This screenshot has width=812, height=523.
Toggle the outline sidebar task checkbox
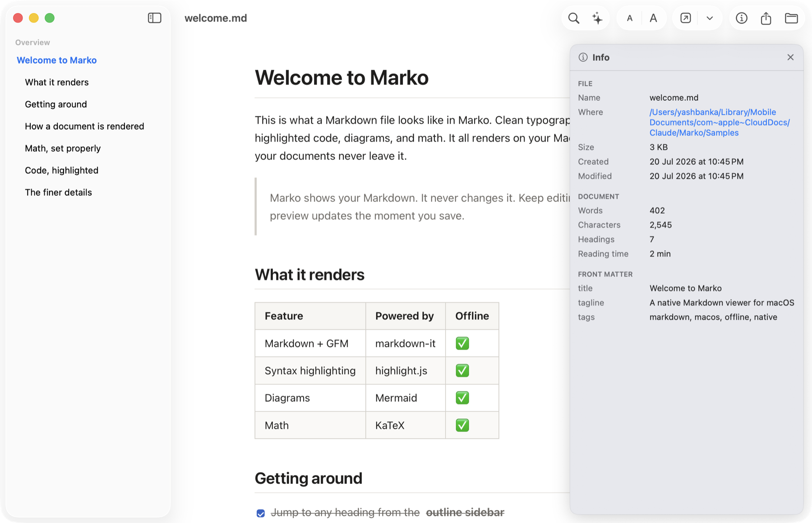(x=261, y=513)
